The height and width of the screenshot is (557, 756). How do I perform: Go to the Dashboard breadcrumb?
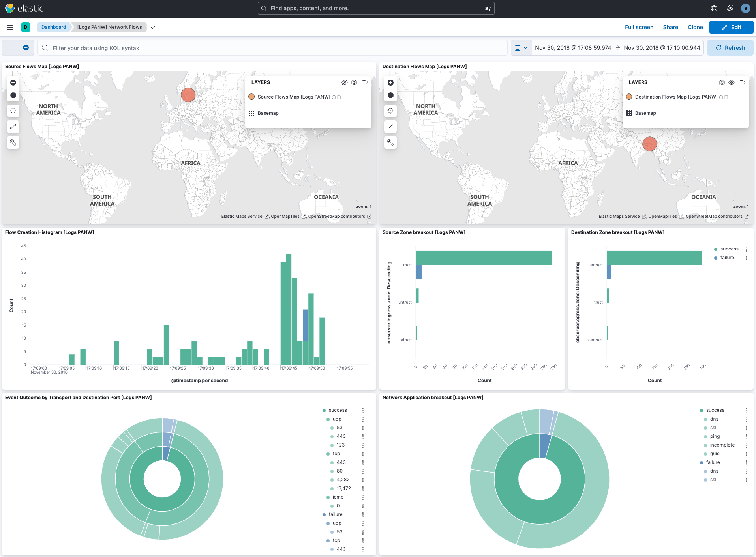[54, 27]
